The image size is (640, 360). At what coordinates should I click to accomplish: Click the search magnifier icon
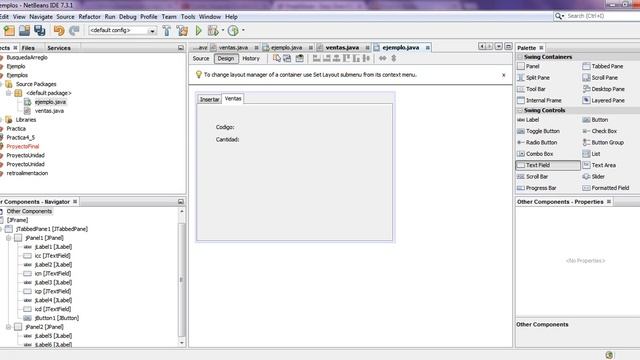[558, 16]
